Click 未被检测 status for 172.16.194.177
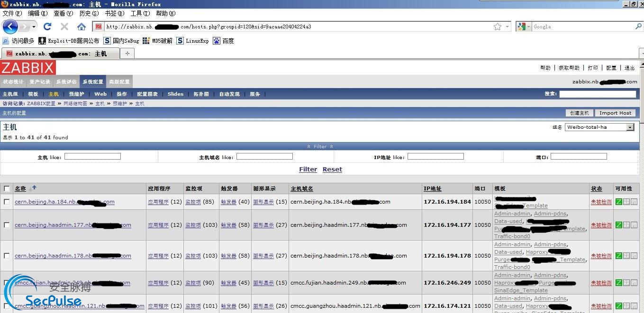This screenshot has height=313, width=644. (601, 225)
